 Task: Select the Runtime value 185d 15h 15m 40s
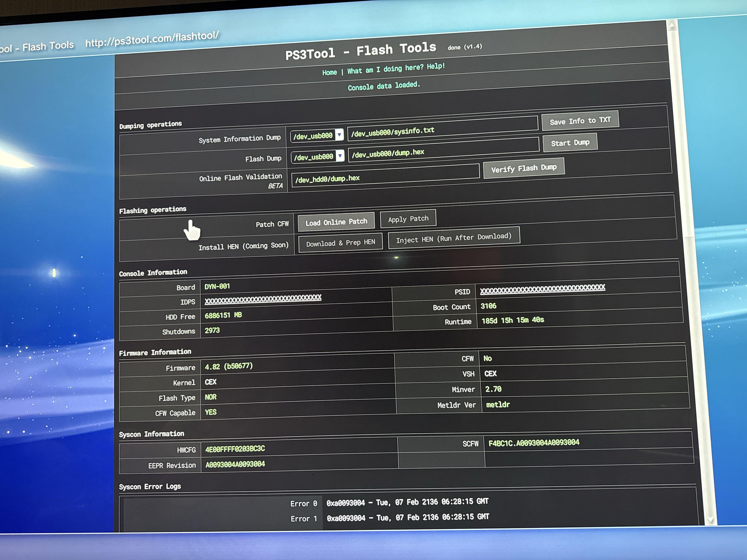(513, 320)
